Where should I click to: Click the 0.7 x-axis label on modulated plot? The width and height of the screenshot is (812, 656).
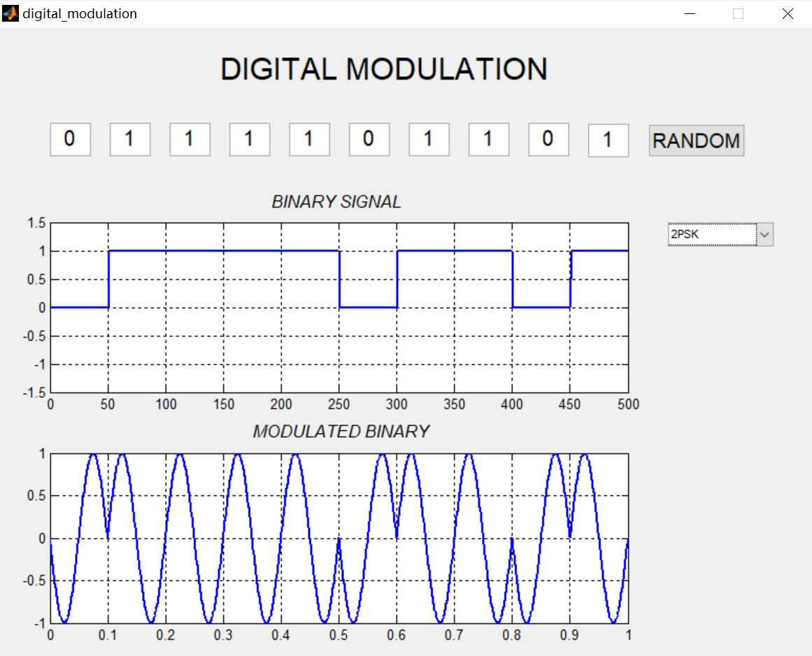(x=454, y=635)
